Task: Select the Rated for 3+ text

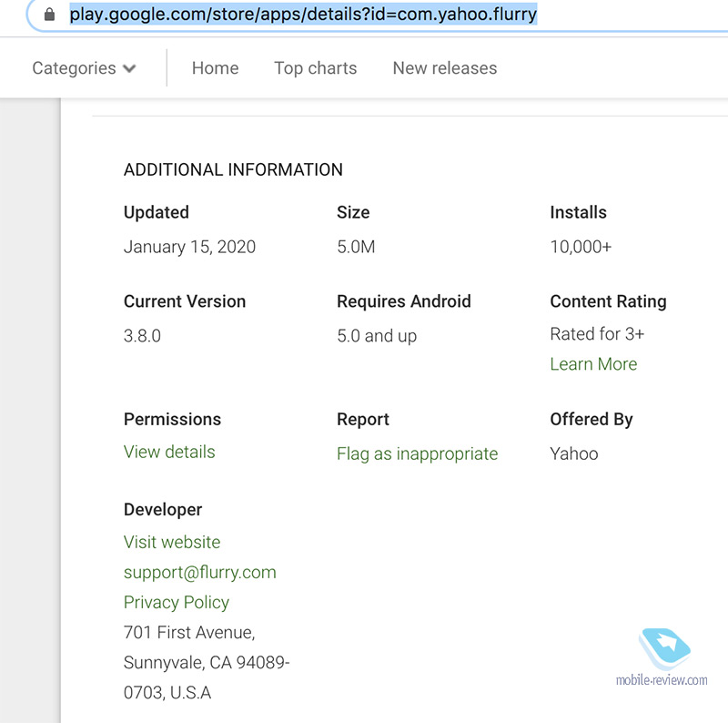Action: (597, 333)
